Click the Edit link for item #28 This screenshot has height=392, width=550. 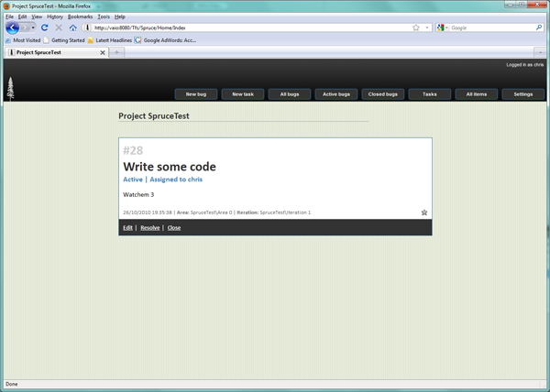click(x=127, y=228)
